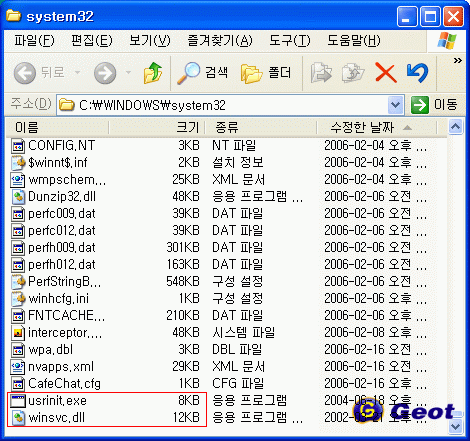Image resolution: width=470 pixels, height=441 pixels.
Task: Click the 210KB size value
Action: tap(183, 316)
